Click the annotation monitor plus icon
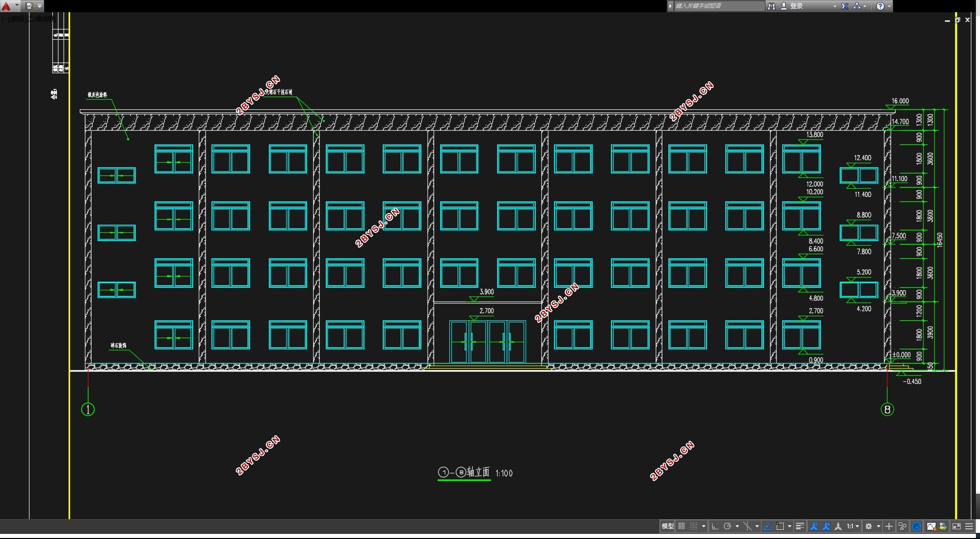Viewport: 980px width, 539px height. pos(889,526)
